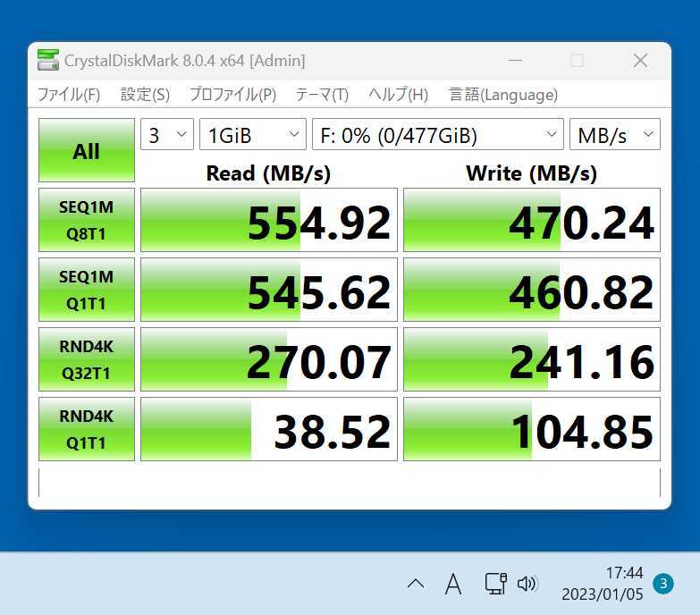Run all benchmarks with the All button
Screen dimensions: 700x615
tap(87, 150)
